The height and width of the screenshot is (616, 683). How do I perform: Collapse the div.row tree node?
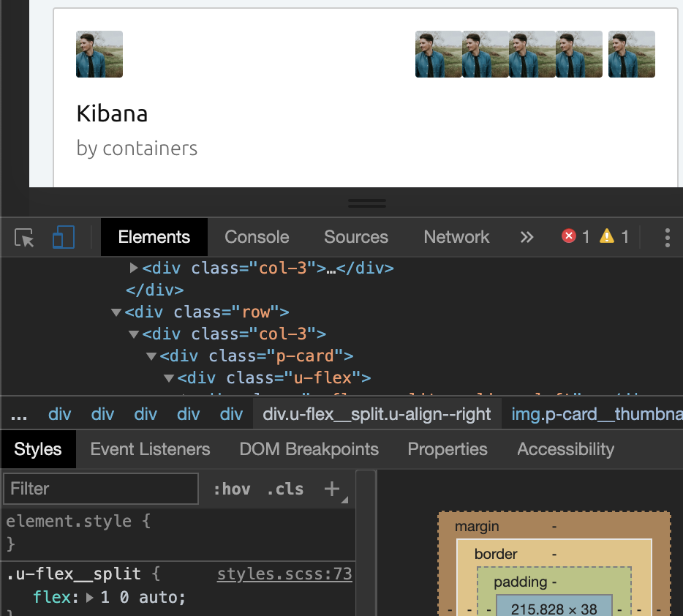[x=116, y=312]
